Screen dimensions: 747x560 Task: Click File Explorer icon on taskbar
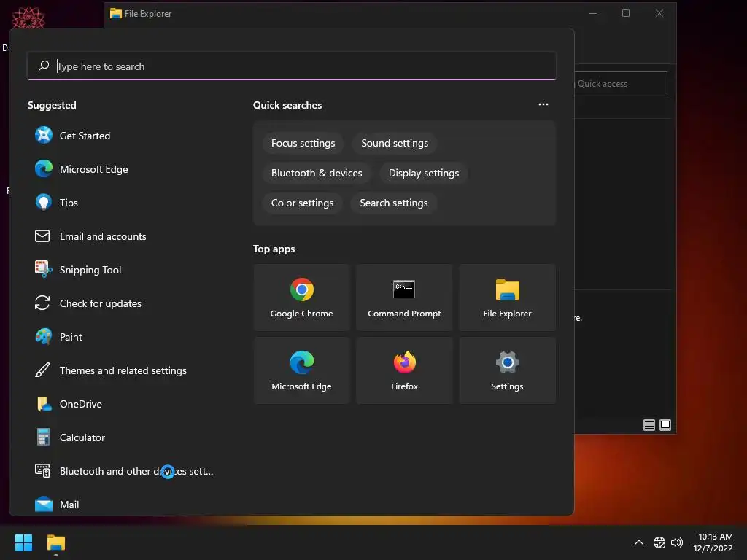pos(55,542)
